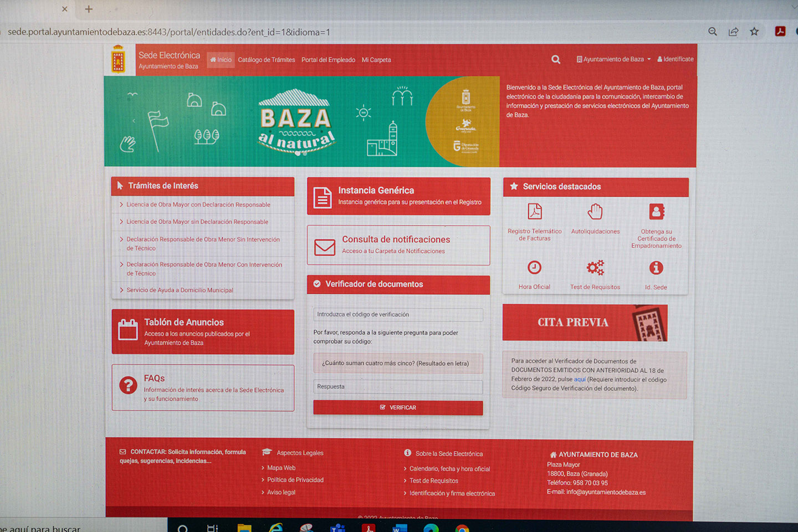Open the CITA PREVIA banner
The width and height of the screenshot is (798, 532).
[x=585, y=323]
